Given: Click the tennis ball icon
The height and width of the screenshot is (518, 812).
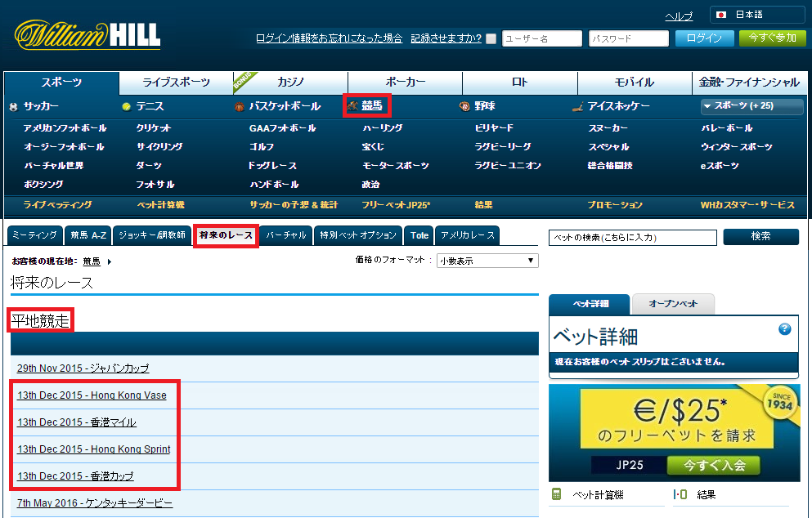Looking at the screenshot, I should click(x=127, y=106).
